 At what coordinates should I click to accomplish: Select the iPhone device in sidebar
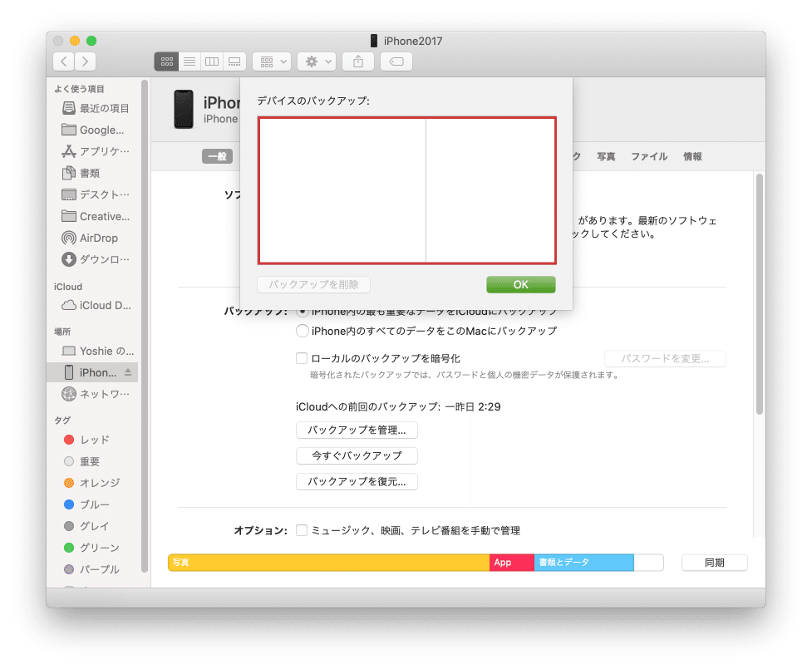pyautogui.click(x=92, y=372)
